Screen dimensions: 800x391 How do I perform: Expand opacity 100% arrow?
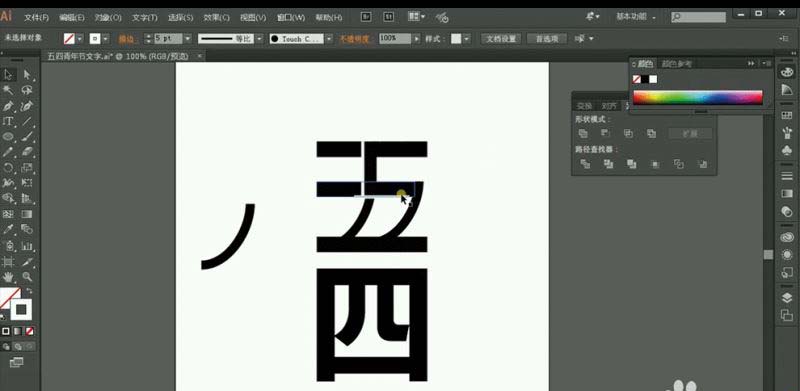coord(417,39)
